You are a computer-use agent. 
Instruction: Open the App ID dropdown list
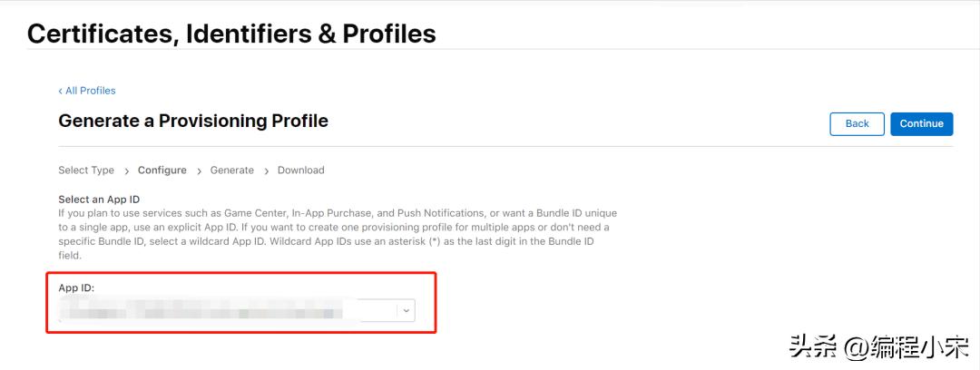[x=236, y=311]
